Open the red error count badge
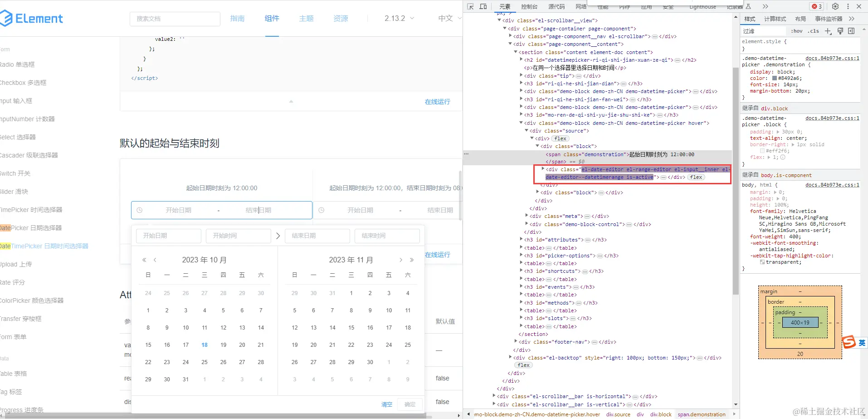The width and height of the screenshot is (868, 419). 817,6
